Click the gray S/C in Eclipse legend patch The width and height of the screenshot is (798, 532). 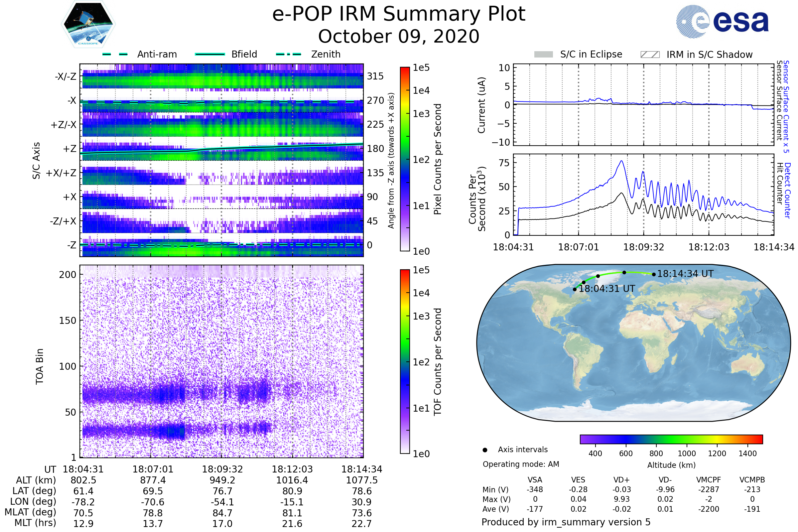pyautogui.click(x=544, y=55)
